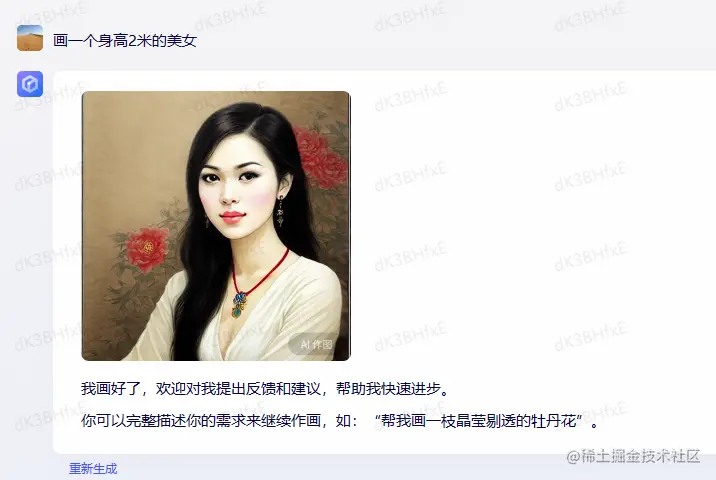Click the red peony on the image's left side
The width and height of the screenshot is (716, 480).
[147, 249]
